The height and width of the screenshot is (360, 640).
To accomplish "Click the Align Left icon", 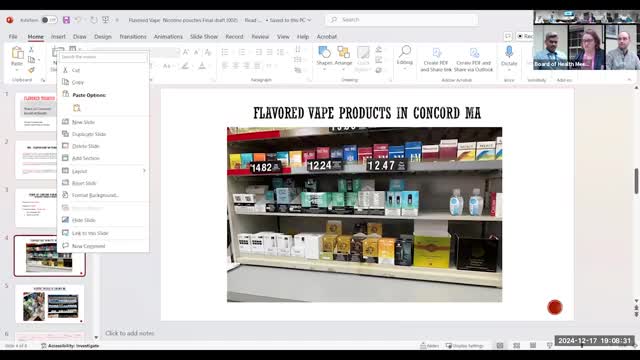I will pyautogui.click(x=225, y=66).
